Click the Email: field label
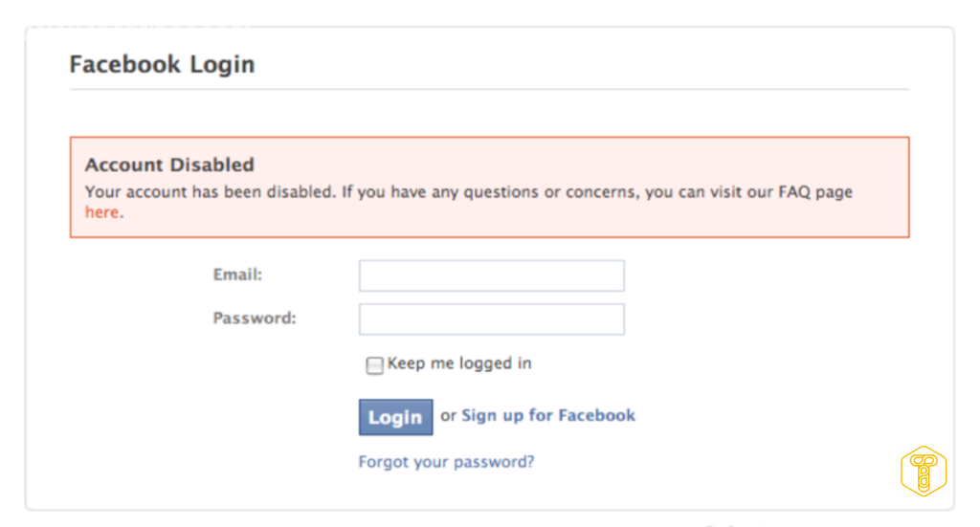The height and width of the screenshot is (527, 980). coord(237,274)
